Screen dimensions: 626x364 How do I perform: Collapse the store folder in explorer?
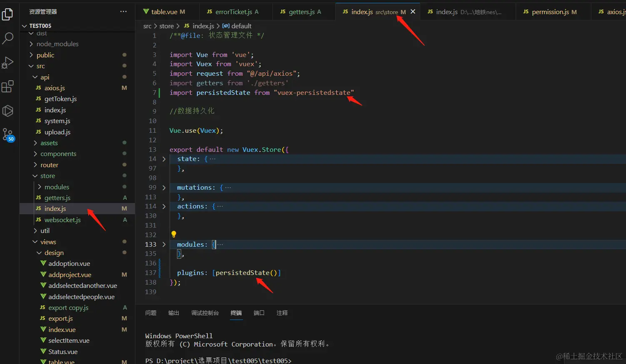pyautogui.click(x=35, y=176)
